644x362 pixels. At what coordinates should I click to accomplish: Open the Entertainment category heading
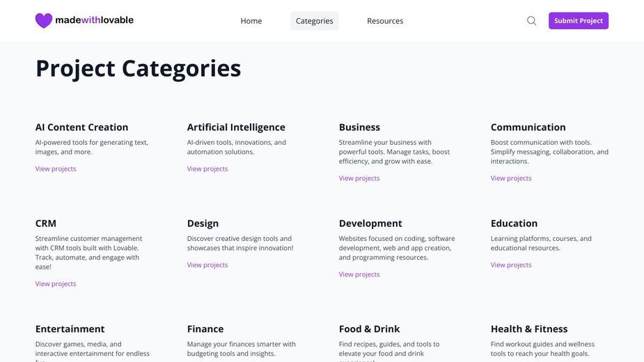coord(70,329)
